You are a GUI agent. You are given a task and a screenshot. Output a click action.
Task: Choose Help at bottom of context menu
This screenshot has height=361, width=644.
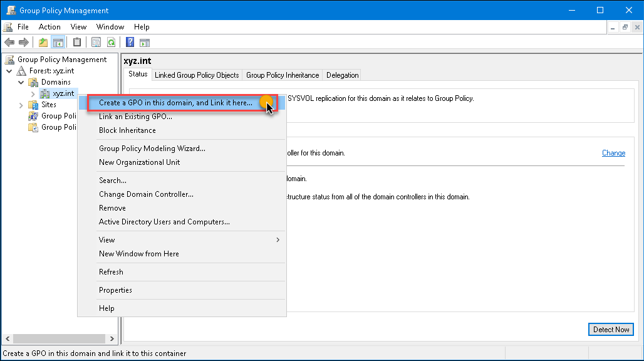click(x=182, y=308)
